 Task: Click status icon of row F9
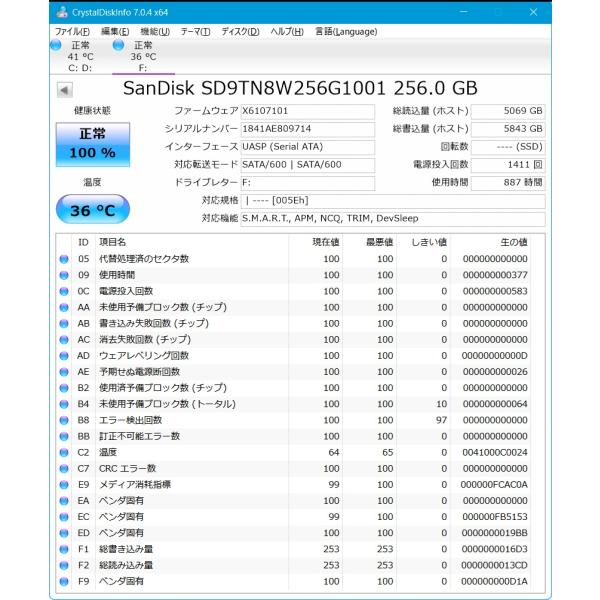[64, 582]
